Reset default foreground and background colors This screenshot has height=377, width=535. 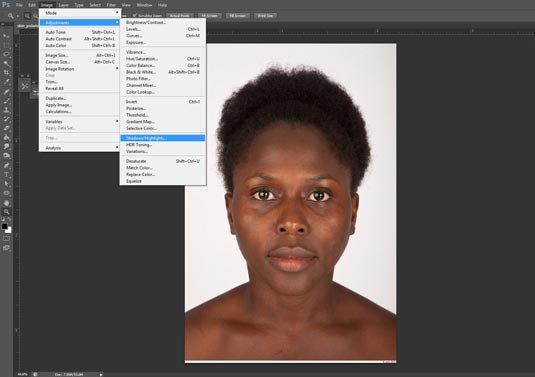[x=3, y=219]
